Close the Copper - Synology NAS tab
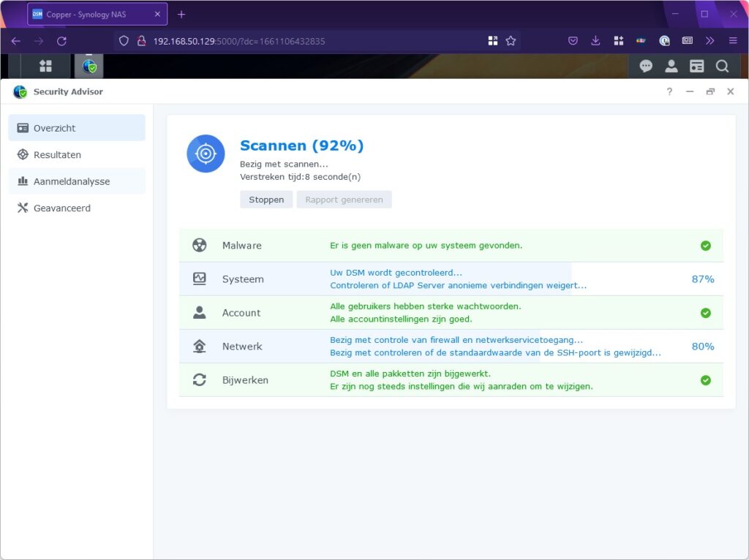749x560 pixels. tap(157, 15)
